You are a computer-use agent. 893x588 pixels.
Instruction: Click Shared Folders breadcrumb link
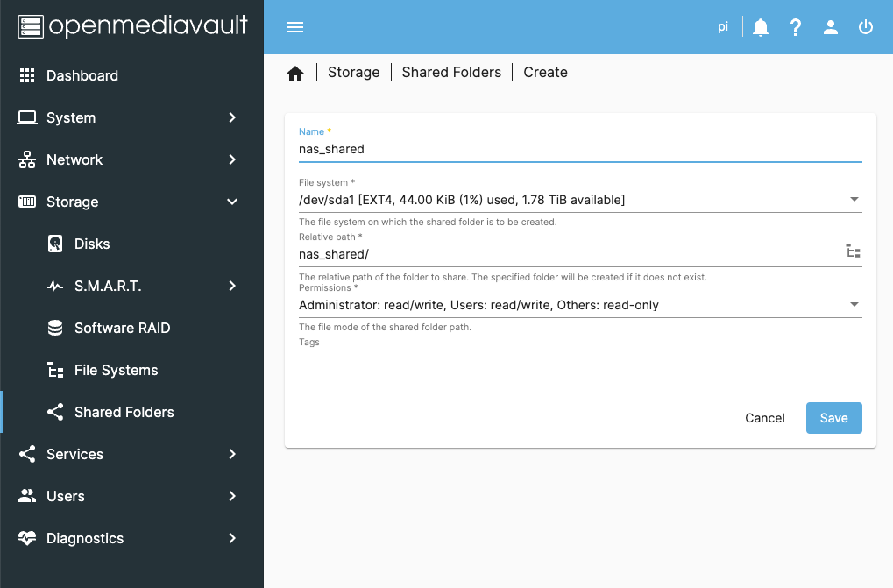click(451, 72)
